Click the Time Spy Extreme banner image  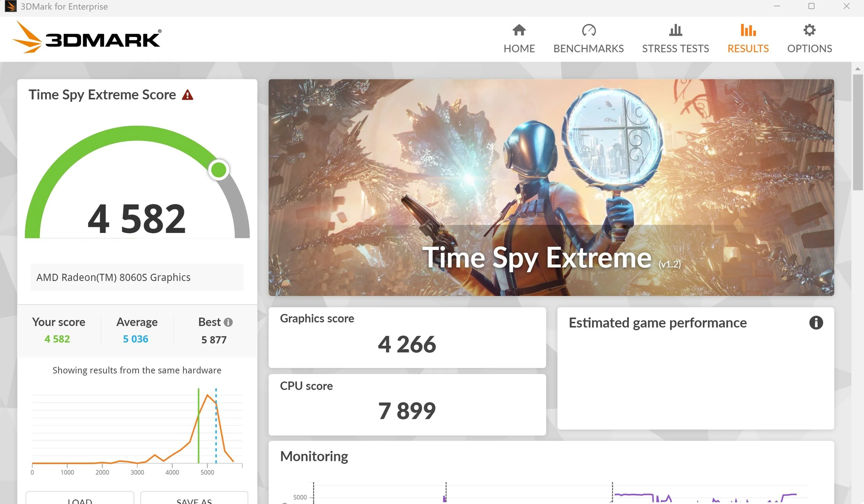pyautogui.click(x=551, y=188)
